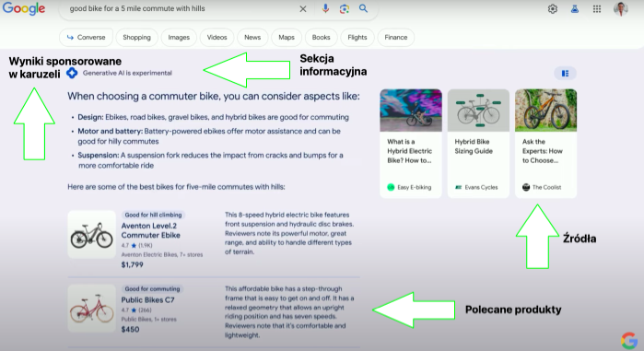
Task: Click the red Public Bikes C7 image
Action: pyautogui.click(x=91, y=309)
